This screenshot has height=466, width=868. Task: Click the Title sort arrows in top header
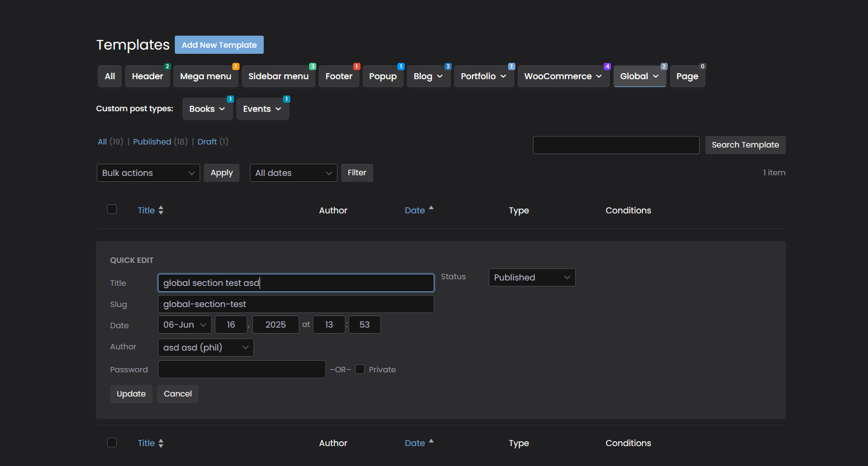point(161,210)
